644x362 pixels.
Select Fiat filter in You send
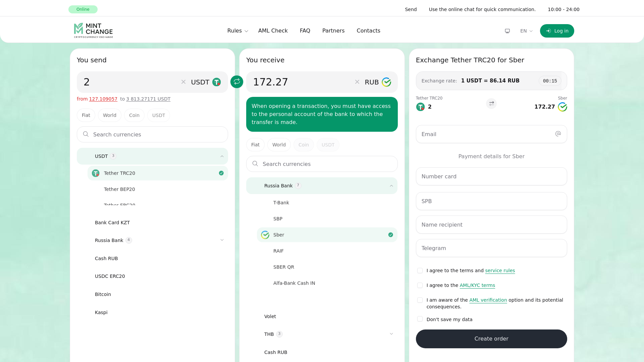86,115
